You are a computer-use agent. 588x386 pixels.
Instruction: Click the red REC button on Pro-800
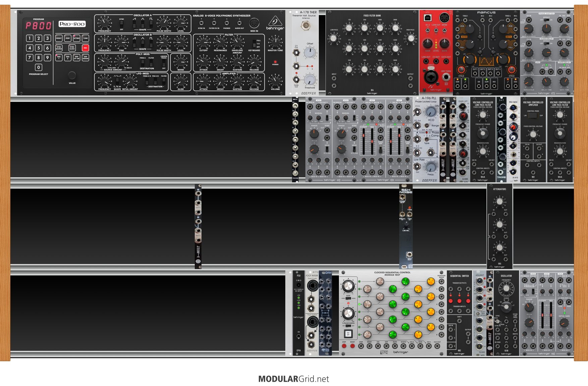point(85,48)
